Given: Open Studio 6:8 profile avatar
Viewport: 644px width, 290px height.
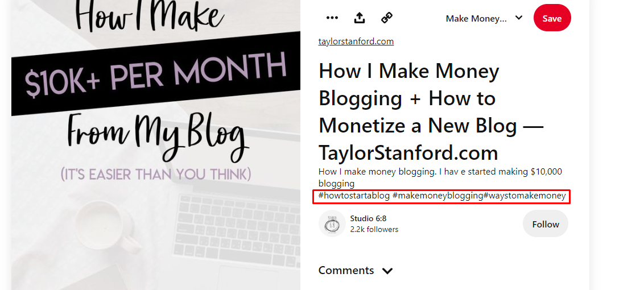Looking at the screenshot, I should 332,223.
